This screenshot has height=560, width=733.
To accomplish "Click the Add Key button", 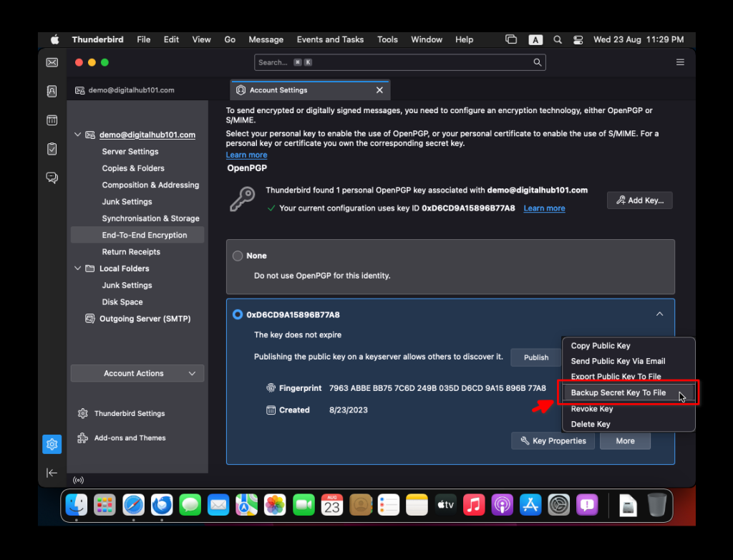I will tap(639, 201).
